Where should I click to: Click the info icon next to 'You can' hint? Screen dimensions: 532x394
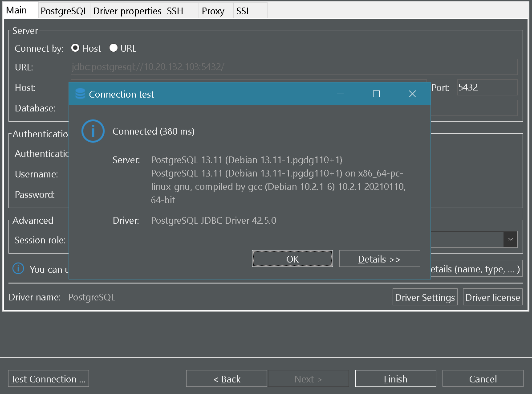tap(18, 269)
